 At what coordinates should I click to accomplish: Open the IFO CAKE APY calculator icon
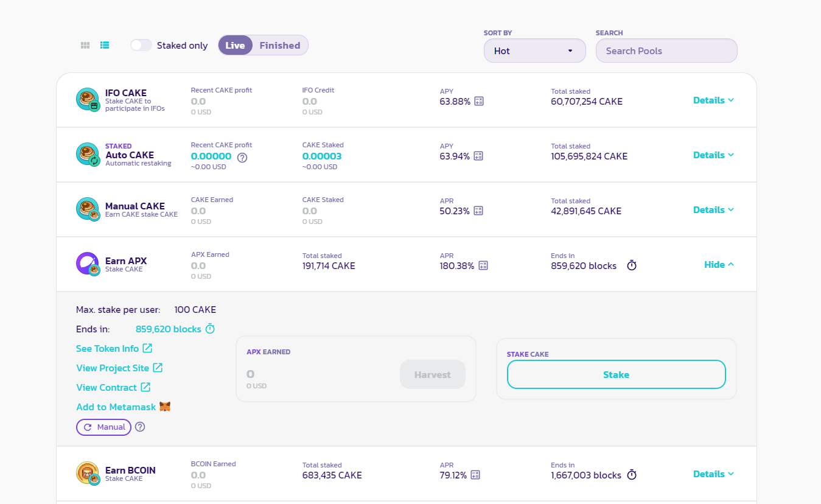pos(479,102)
